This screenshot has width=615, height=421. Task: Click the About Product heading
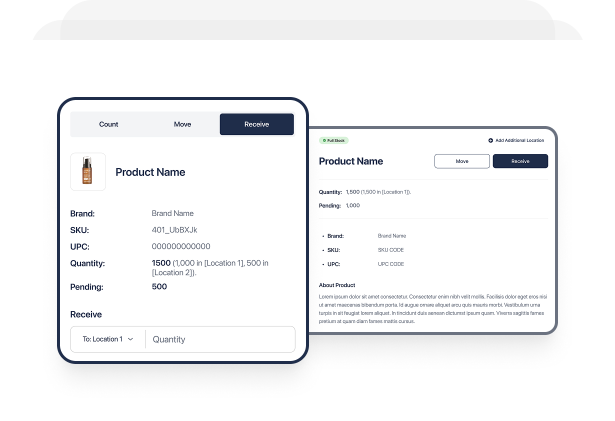pyautogui.click(x=338, y=285)
